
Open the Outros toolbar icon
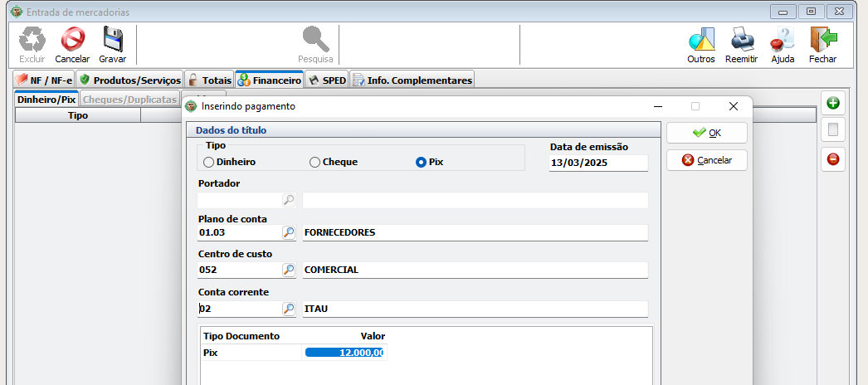(701, 40)
